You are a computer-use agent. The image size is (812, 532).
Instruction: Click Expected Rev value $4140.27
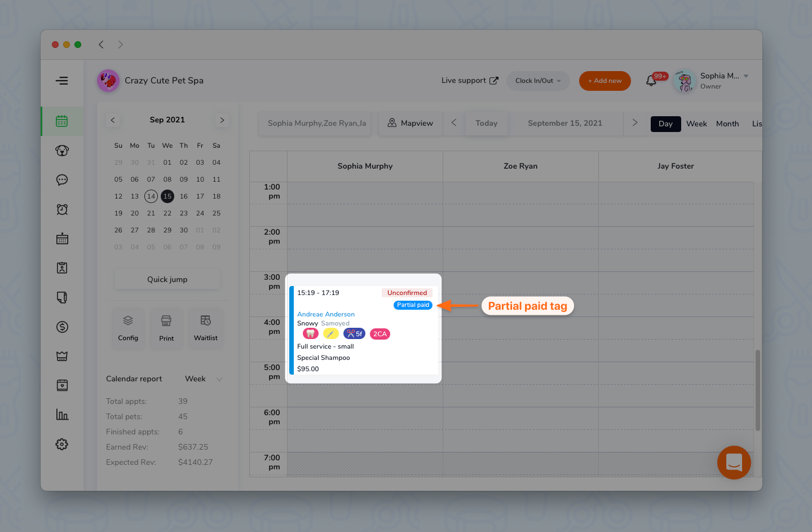point(195,463)
